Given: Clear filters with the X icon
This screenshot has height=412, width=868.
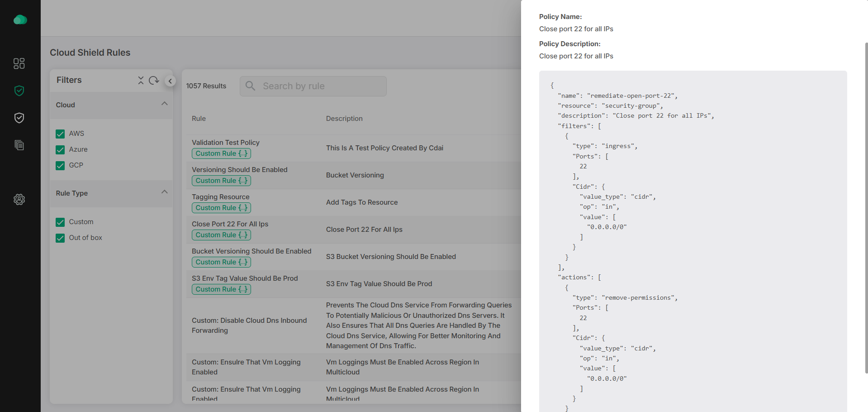Looking at the screenshot, I should [x=141, y=80].
